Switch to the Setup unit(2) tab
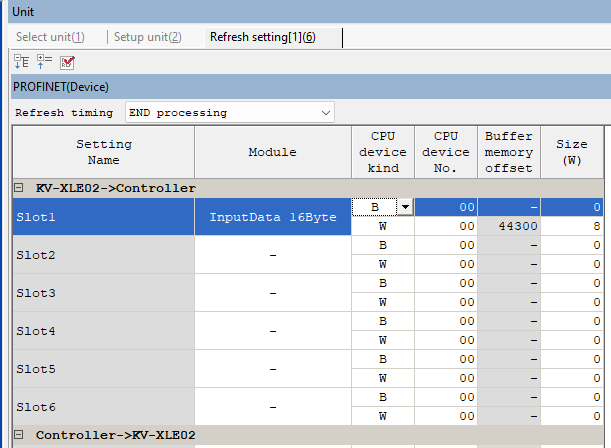Image resolution: width=611 pixels, height=448 pixels. 148,37
